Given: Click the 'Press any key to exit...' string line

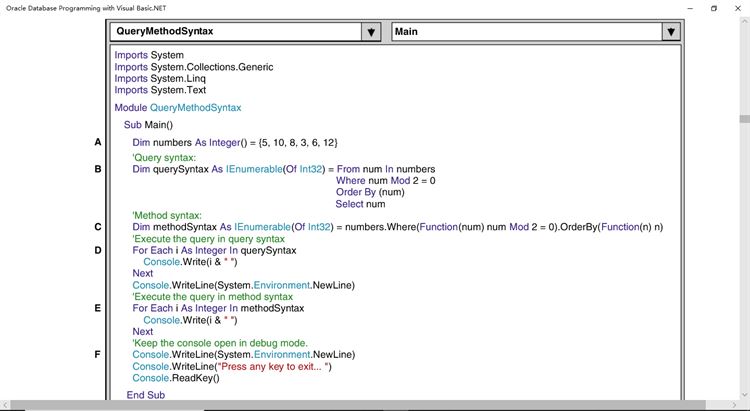Looking at the screenshot, I should click(232, 367).
